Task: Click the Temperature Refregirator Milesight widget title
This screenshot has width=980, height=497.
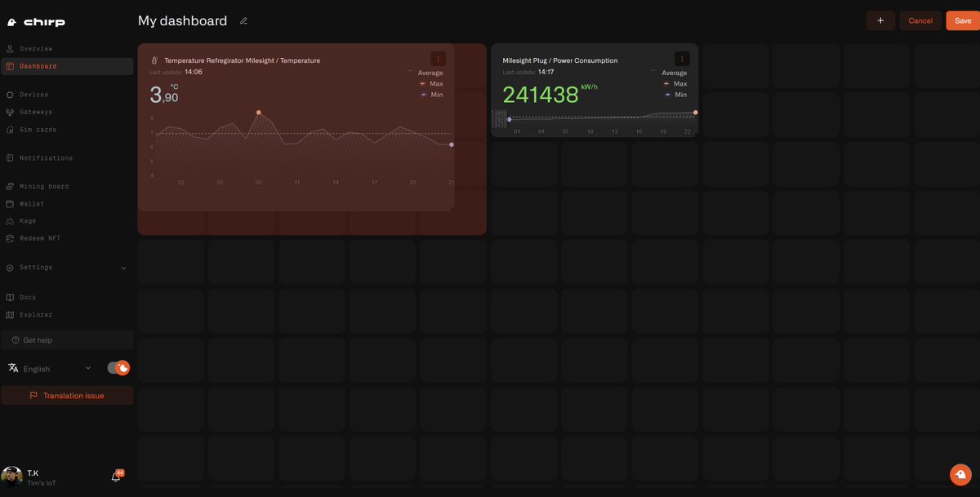Action: (x=243, y=60)
